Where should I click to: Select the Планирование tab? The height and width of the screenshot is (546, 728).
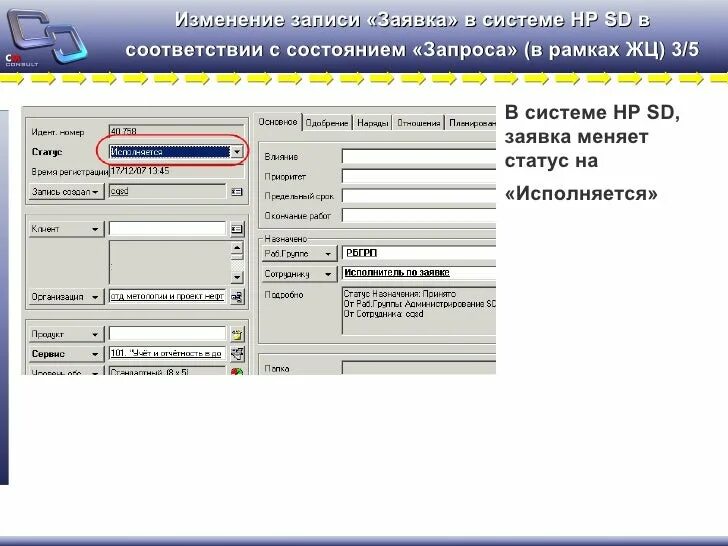[471, 123]
